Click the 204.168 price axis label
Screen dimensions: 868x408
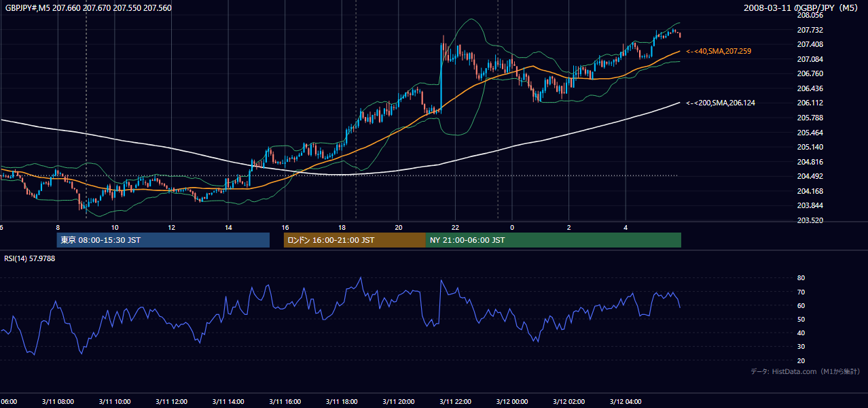click(x=810, y=191)
